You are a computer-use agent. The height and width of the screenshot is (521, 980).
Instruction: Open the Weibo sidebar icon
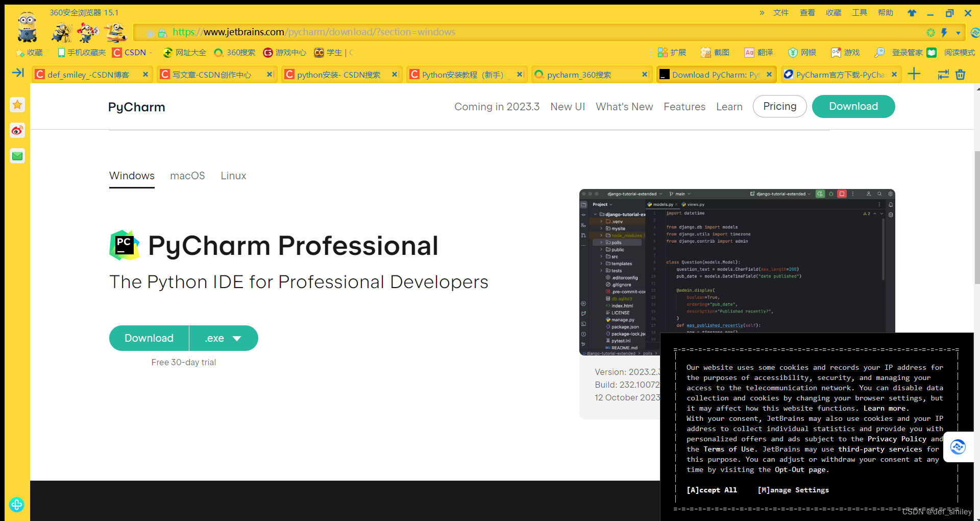pyautogui.click(x=17, y=130)
